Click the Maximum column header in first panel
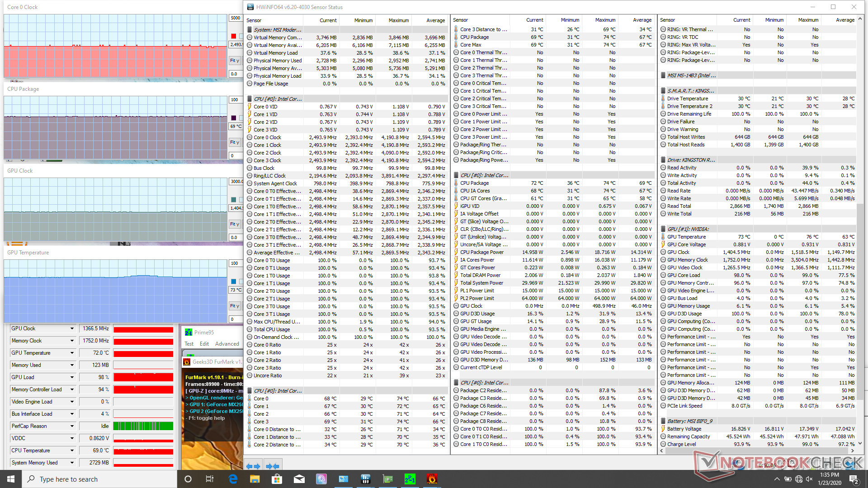 [398, 20]
